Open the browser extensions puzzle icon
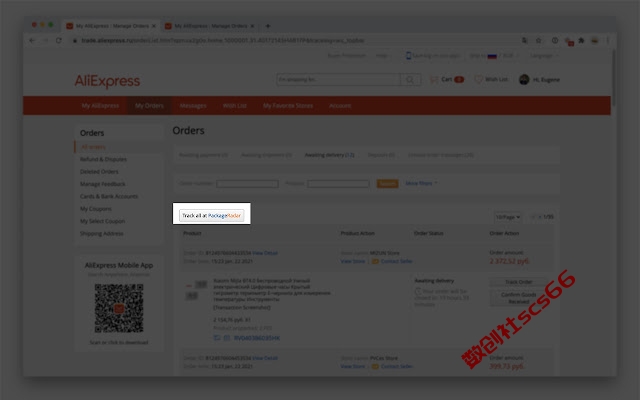The image size is (640, 400). pos(582,40)
